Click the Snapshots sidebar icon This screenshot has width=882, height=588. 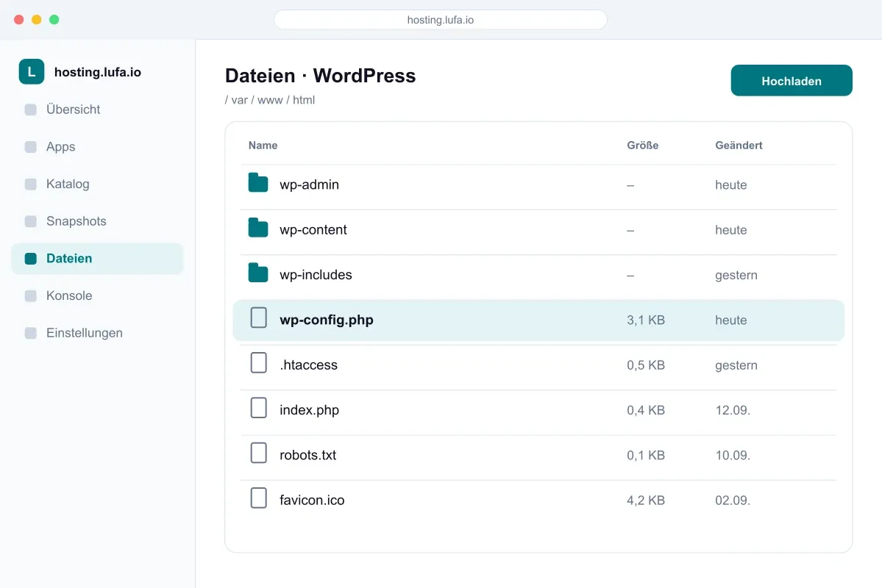click(x=31, y=221)
